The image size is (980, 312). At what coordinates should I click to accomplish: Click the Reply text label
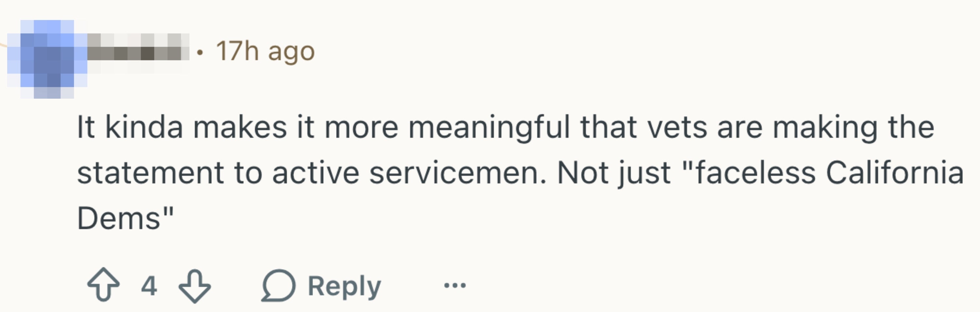pyautogui.click(x=344, y=286)
